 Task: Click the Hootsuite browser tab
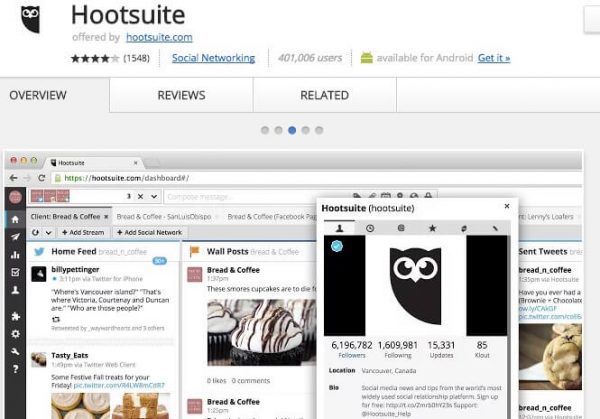[94, 163]
